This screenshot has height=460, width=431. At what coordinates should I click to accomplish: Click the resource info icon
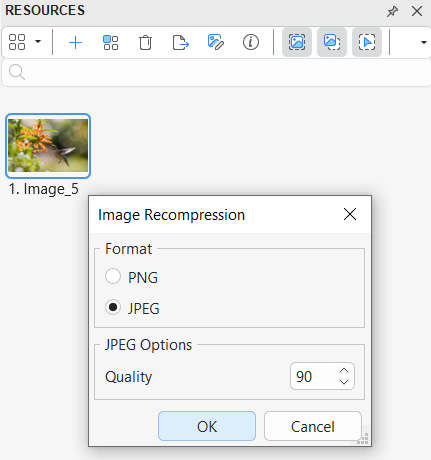251,42
